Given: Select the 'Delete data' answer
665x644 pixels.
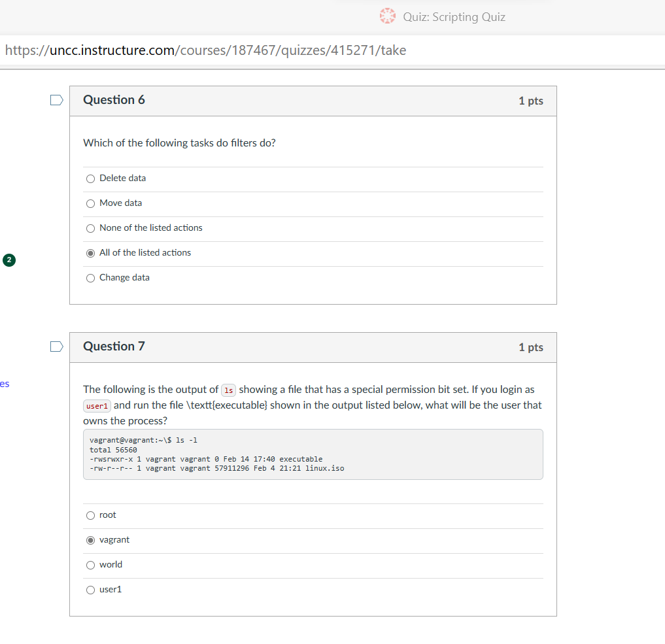Looking at the screenshot, I should click(x=90, y=178).
